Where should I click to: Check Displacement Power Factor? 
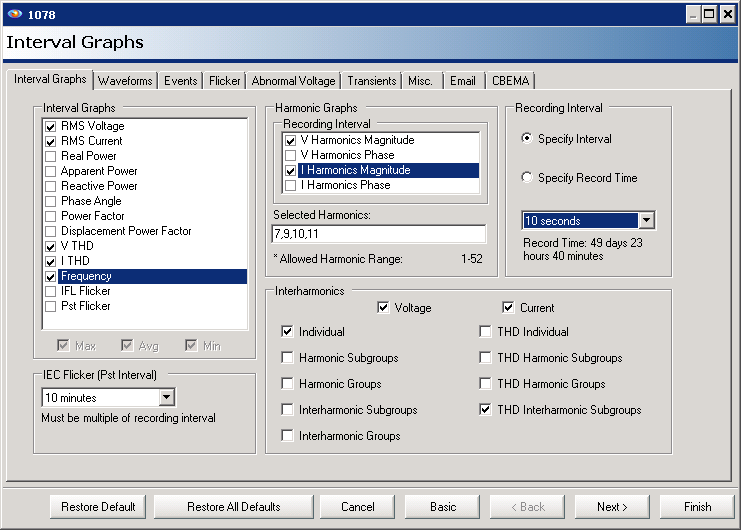pyautogui.click(x=51, y=231)
